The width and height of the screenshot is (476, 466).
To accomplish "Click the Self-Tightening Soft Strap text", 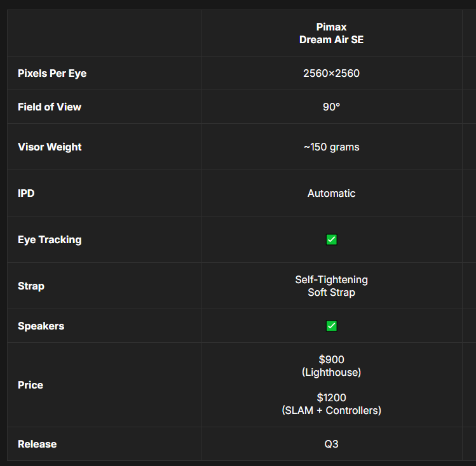I will (331, 286).
